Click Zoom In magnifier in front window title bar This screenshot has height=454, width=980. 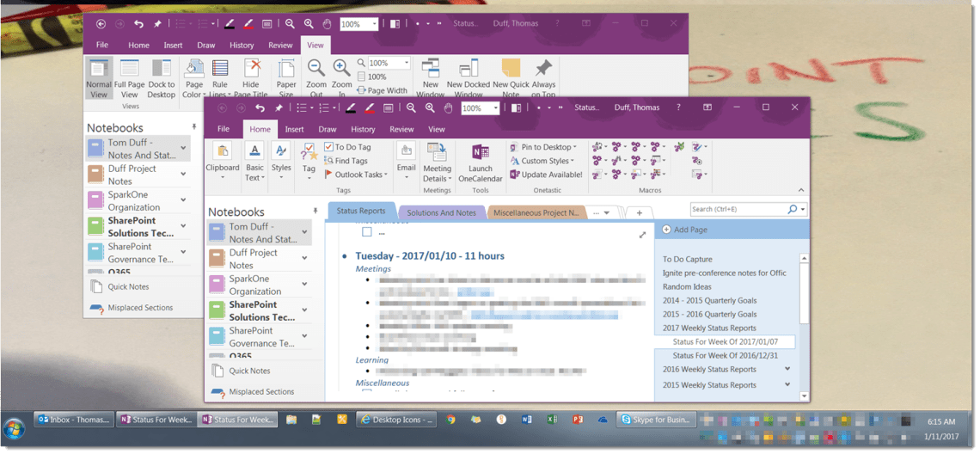pyautogui.click(x=429, y=107)
